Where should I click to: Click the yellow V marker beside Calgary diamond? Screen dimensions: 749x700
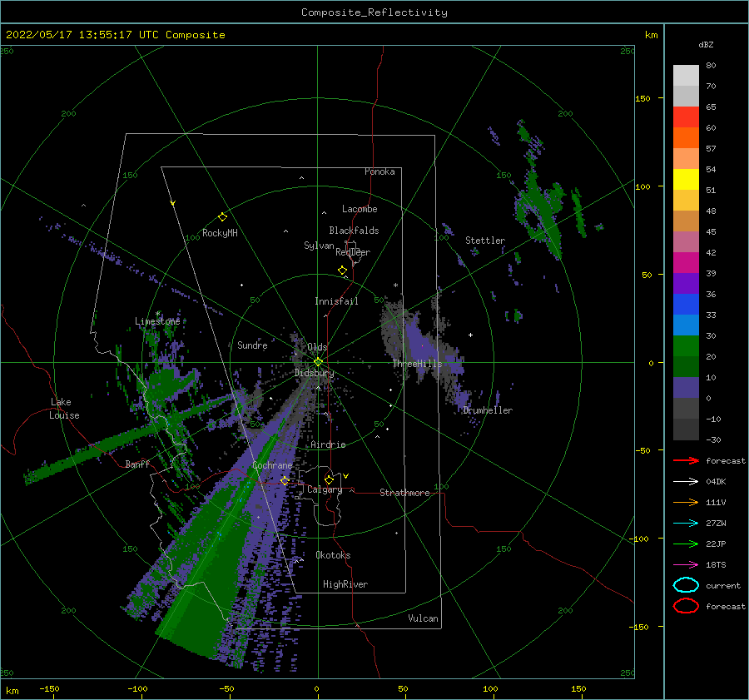click(345, 476)
